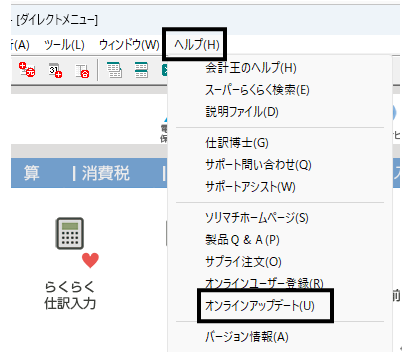
Task: Click the らくらく仕訳入力 label text
Action: [70, 295]
